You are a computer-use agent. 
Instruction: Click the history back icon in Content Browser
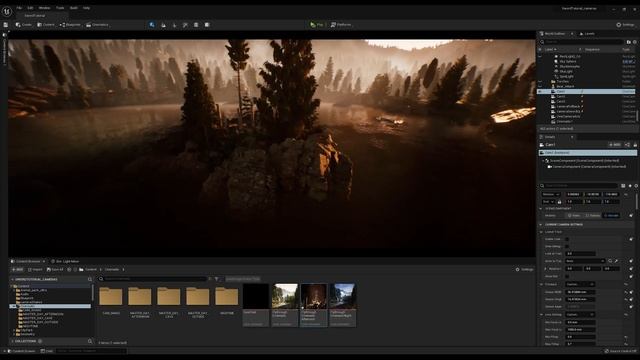(x=69, y=270)
